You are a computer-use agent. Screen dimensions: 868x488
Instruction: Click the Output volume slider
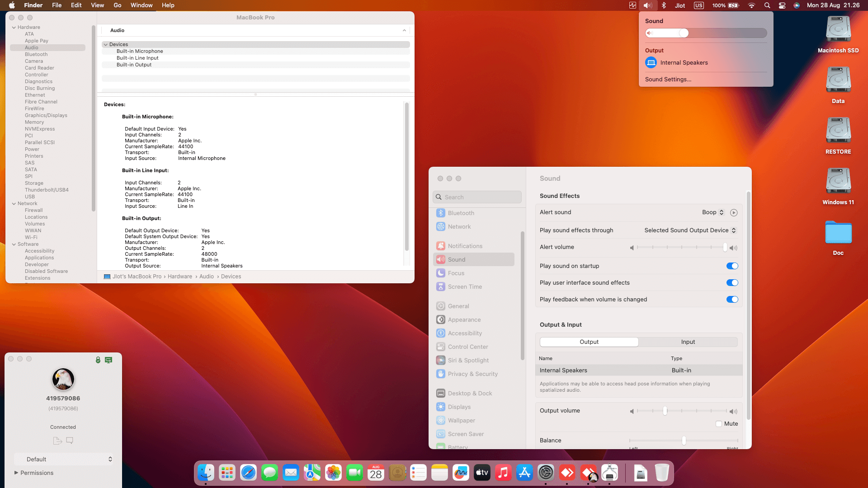click(x=665, y=411)
